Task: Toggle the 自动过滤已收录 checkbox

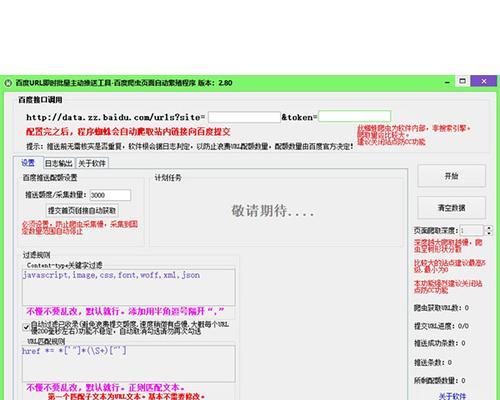Action: [x=26, y=327]
